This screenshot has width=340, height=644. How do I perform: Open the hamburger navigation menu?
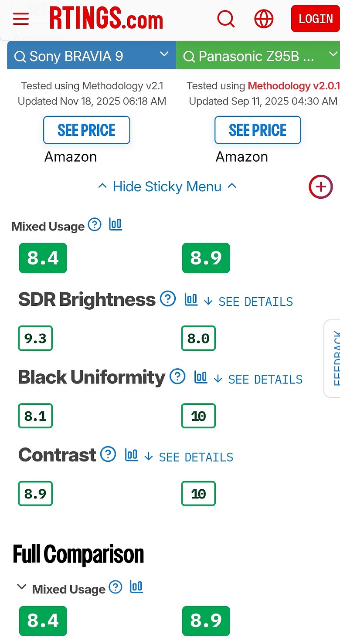(21, 19)
